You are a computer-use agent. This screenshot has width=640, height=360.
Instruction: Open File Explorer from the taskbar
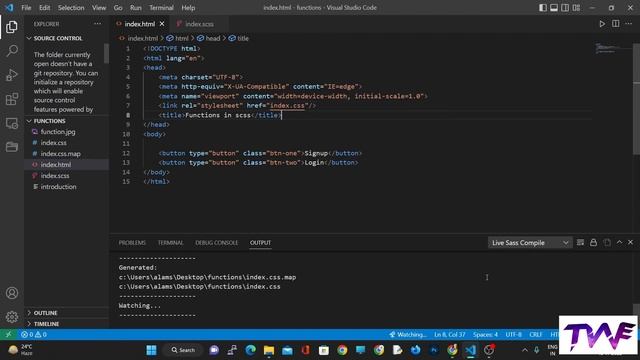point(269,350)
